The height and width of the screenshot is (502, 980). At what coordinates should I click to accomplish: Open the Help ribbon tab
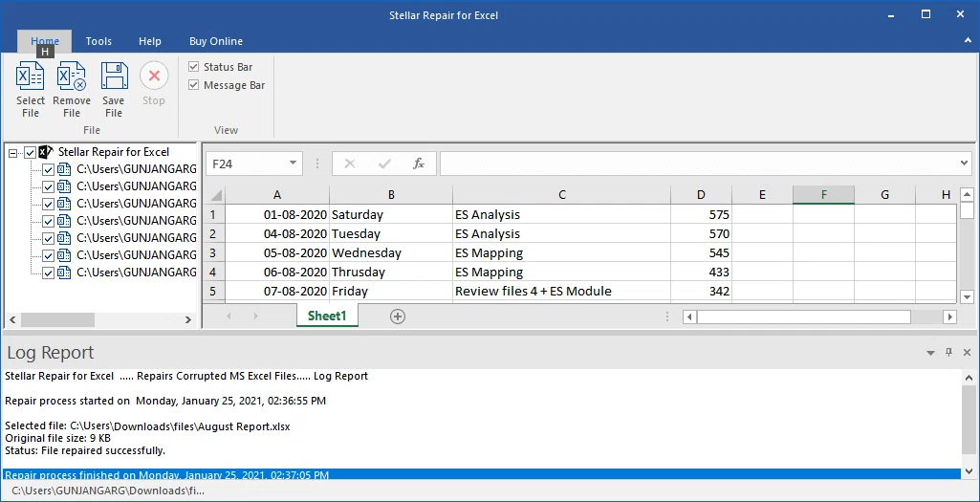click(x=150, y=41)
